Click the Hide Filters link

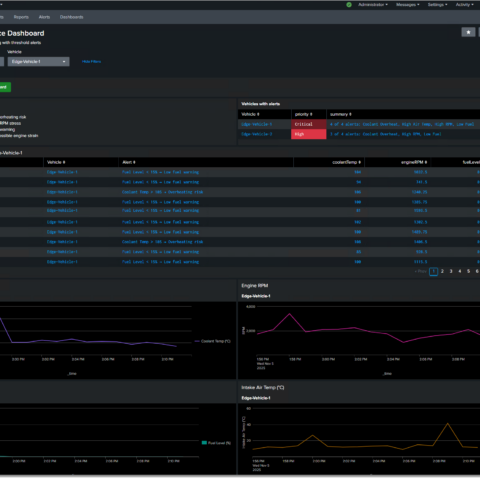tap(91, 62)
